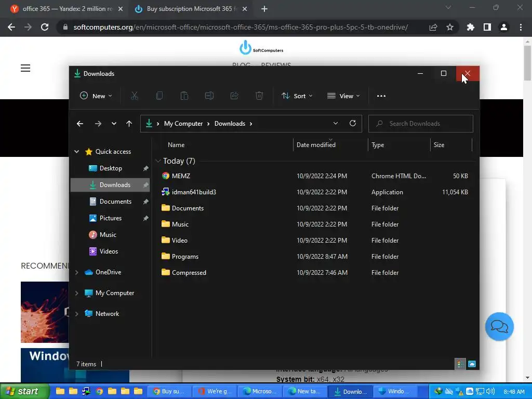
Task: Open Chrome three-dot menu
Action: point(521,27)
